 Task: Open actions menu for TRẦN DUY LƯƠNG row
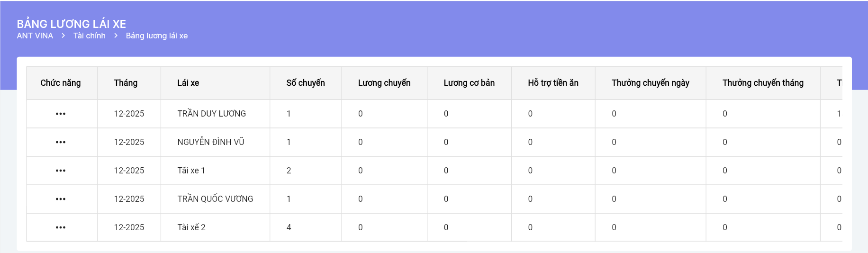(x=61, y=114)
